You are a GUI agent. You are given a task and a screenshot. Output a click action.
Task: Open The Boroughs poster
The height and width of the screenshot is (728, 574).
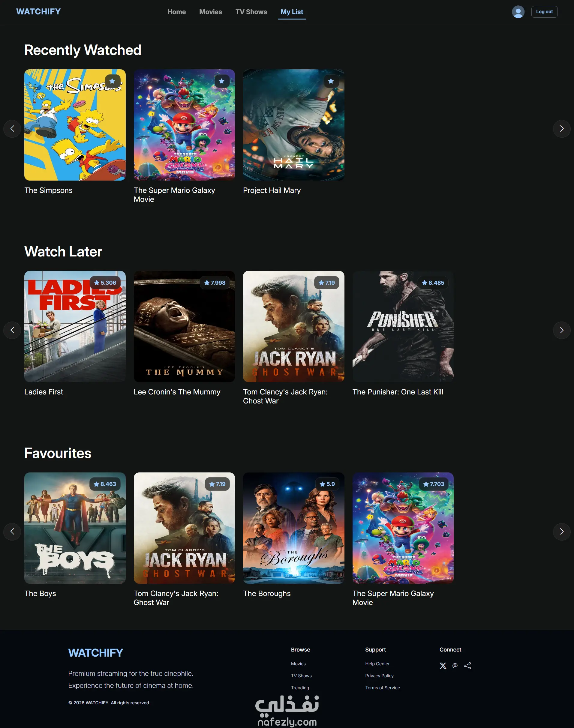294,528
